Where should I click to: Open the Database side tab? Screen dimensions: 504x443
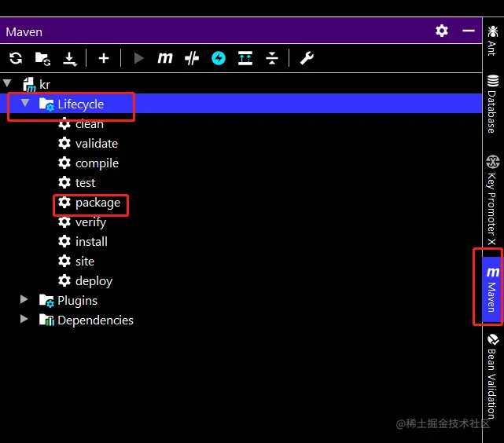tap(492, 104)
